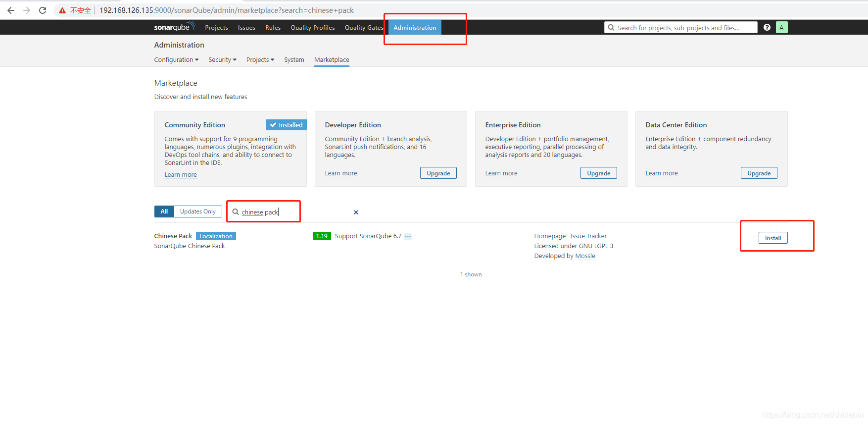This screenshot has width=868, height=424.
Task: Open the Chinese Pack Homepage link
Action: [x=550, y=236]
